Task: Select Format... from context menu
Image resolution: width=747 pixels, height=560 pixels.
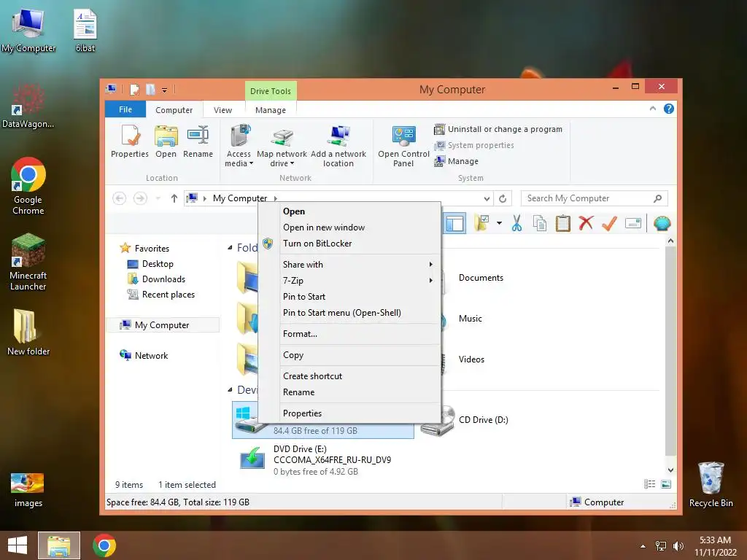Action: coord(349,334)
